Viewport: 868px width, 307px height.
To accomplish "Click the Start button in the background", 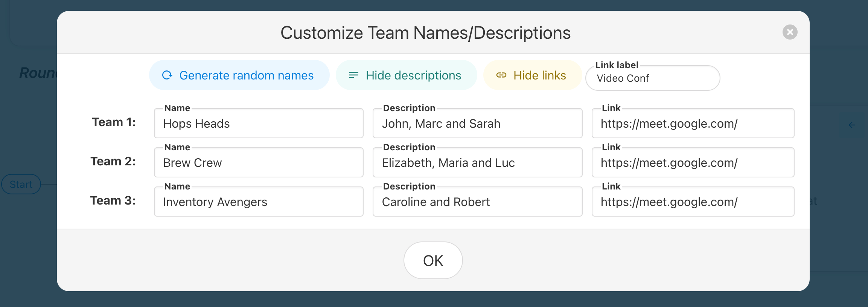I will pyautogui.click(x=21, y=184).
